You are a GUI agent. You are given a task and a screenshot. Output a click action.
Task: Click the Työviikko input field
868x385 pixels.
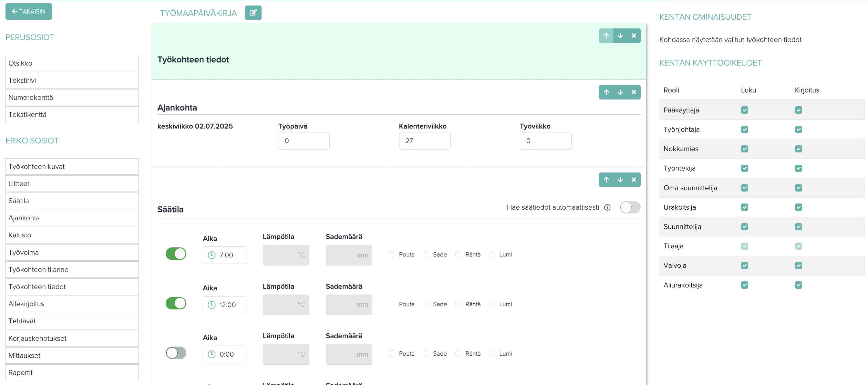point(545,141)
